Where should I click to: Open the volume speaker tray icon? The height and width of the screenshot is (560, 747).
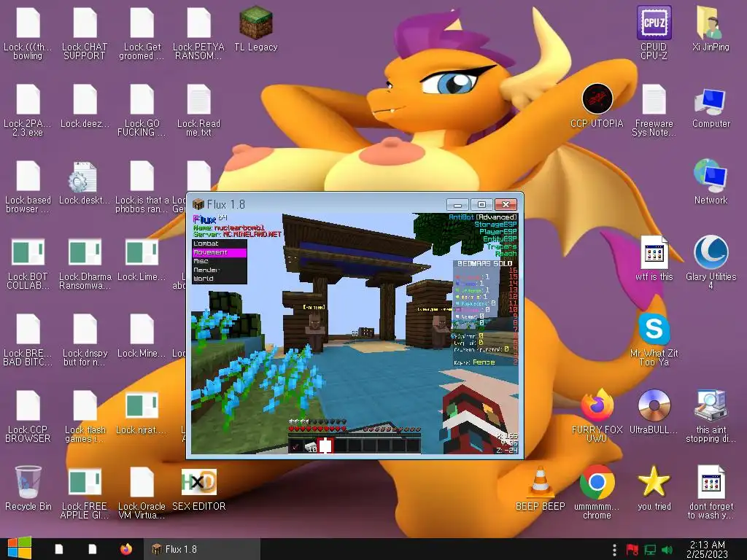click(667, 550)
